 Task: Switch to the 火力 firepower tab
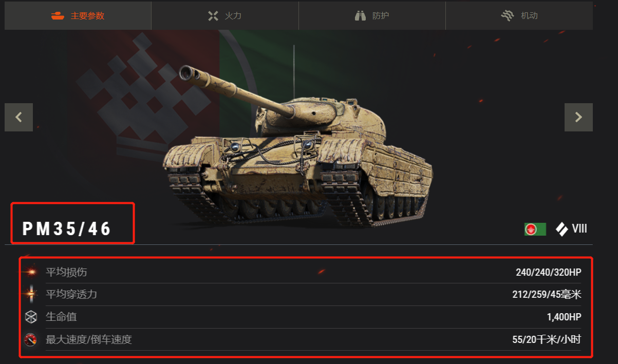[225, 15]
